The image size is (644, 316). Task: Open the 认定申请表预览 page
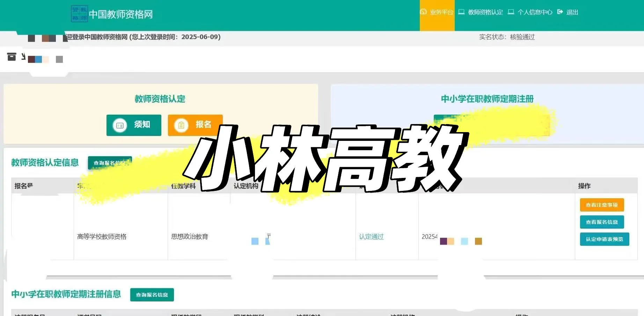[x=604, y=239]
